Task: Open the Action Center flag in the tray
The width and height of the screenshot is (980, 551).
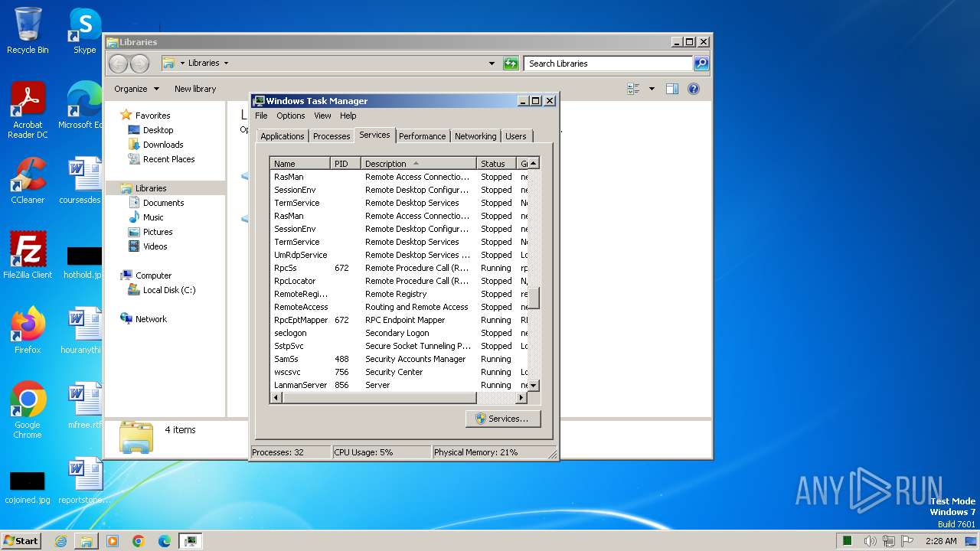Action: [907, 541]
